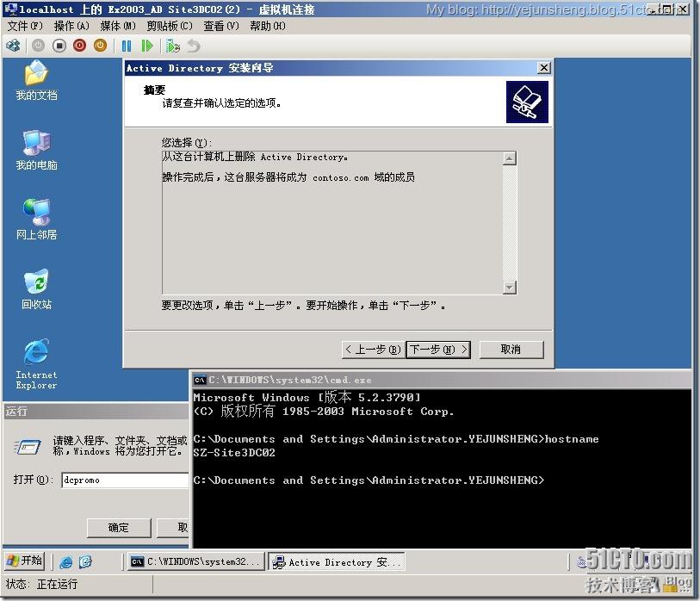Click the Run dialog program icon

(28, 447)
